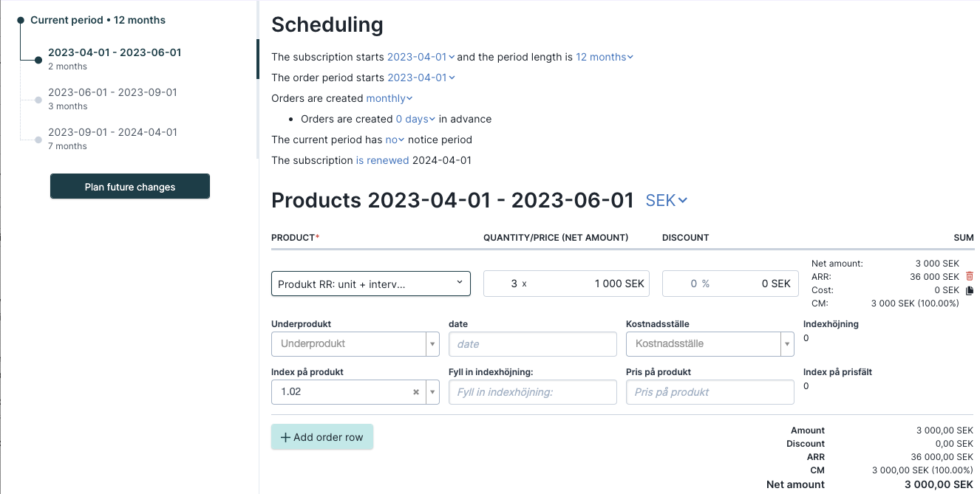
Task: Select the 2023-09-01 - 2024-04-01 period
Action: pos(112,138)
